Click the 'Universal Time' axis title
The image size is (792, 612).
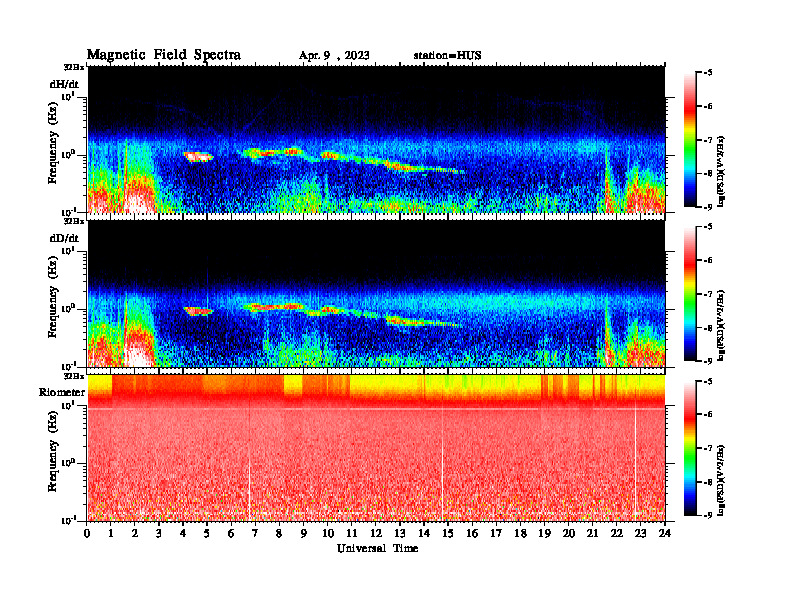pyautogui.click(x=377, y=548)
